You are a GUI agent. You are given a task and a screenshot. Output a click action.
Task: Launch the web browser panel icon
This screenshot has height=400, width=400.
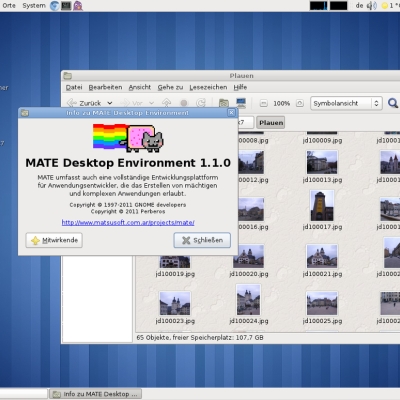coord(55,6)
